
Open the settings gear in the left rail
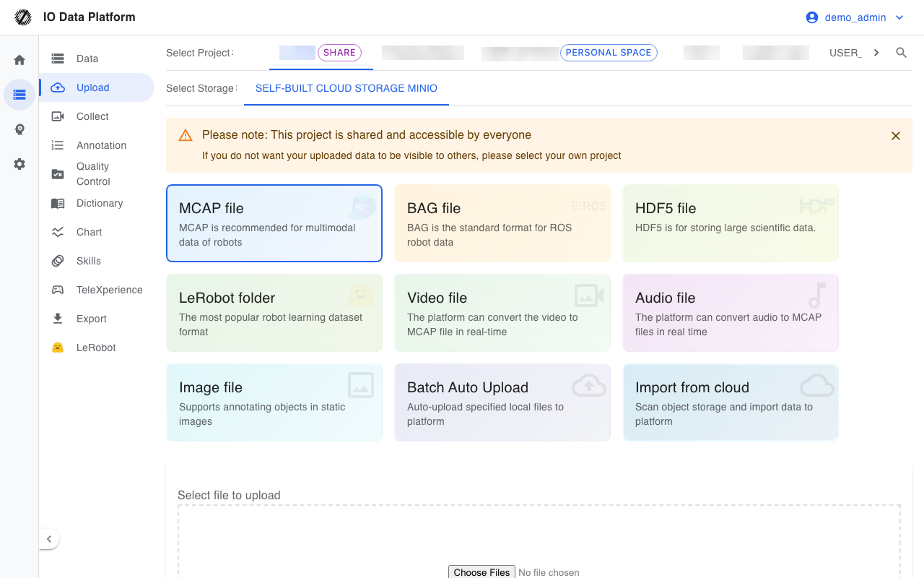(x=19, y=164)
